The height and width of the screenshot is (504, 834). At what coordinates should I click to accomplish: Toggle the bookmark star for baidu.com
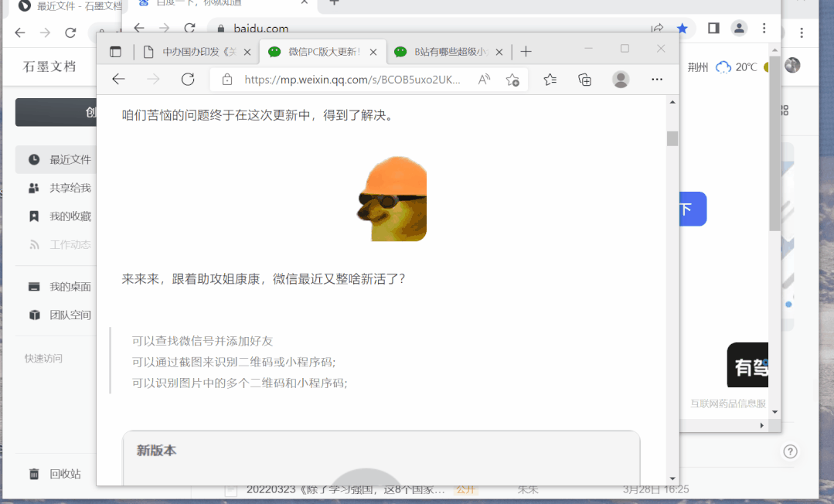click(682, 28)
